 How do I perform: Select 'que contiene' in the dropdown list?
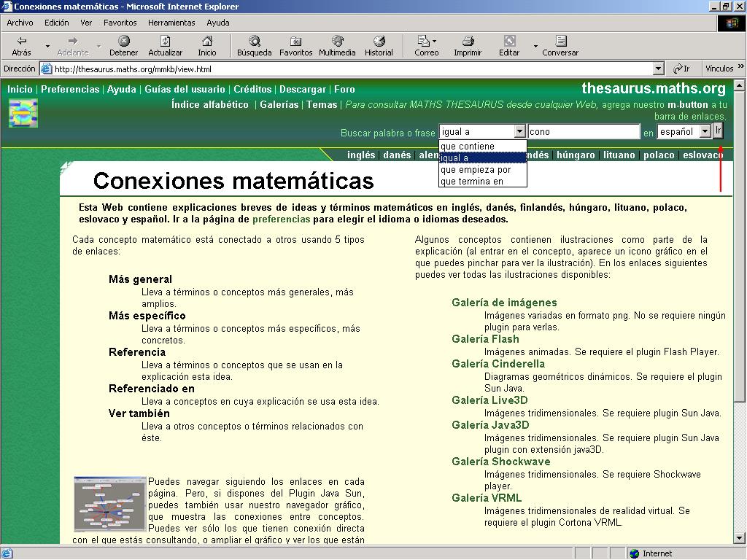468,147
